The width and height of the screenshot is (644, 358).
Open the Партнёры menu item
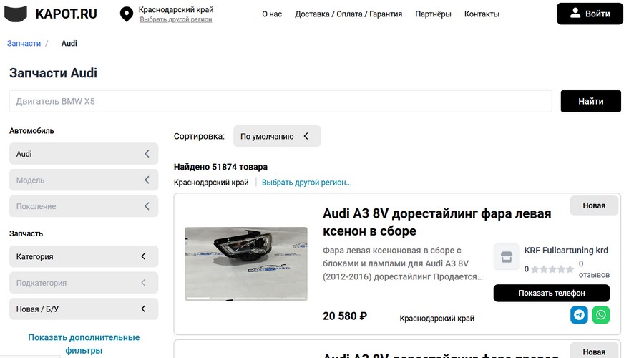click(x=433, y=14)
